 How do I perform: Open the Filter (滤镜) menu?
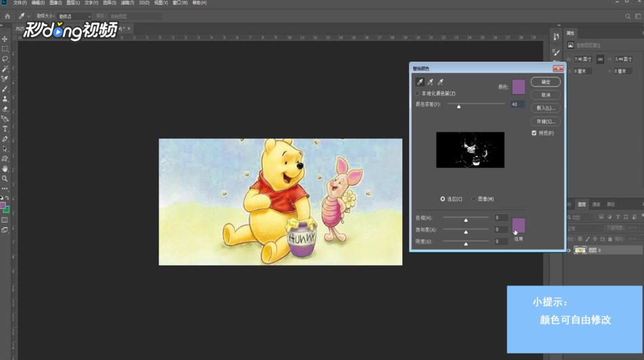[127, 3]
